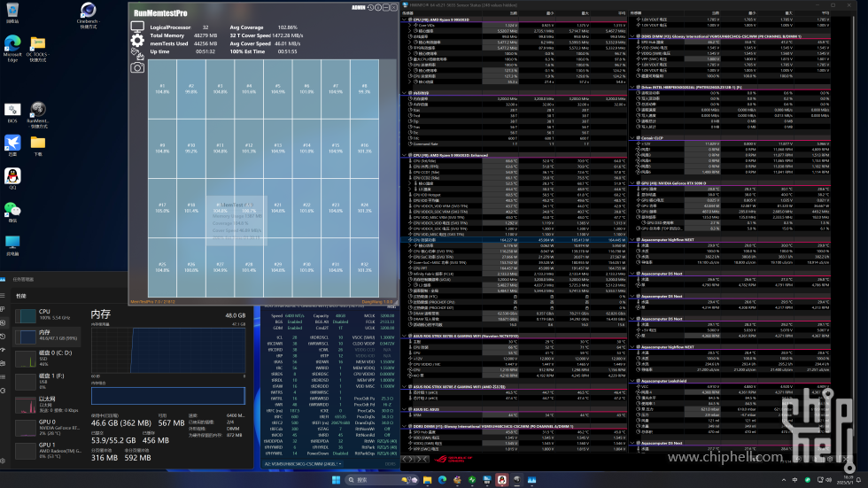Collapse ASUS ROG STRIX X870E-E (Nuvoton) section in HWiNFO
868x488 pixels.
[405, 336]
